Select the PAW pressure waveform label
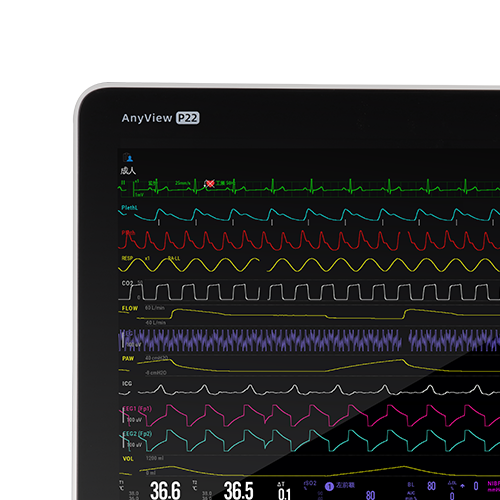 point(128,358)
